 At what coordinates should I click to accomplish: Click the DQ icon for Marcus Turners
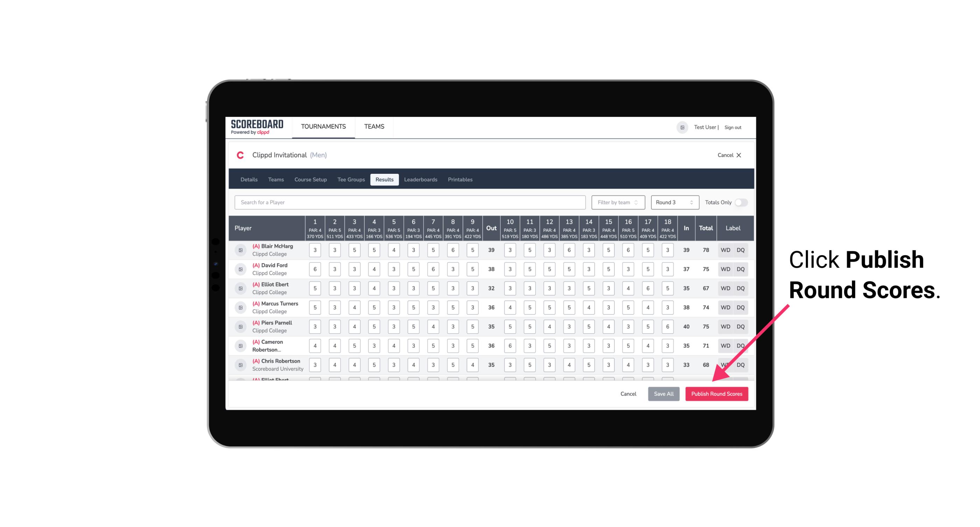(741, 307)
